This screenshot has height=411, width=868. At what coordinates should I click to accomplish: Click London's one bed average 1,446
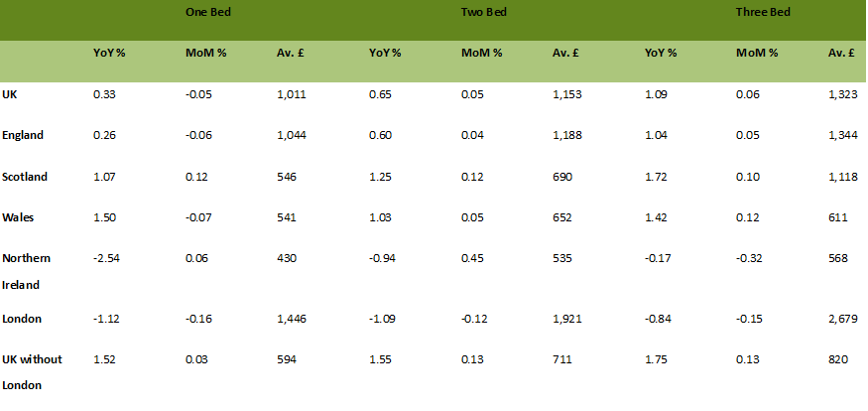[x=292, y=319]
